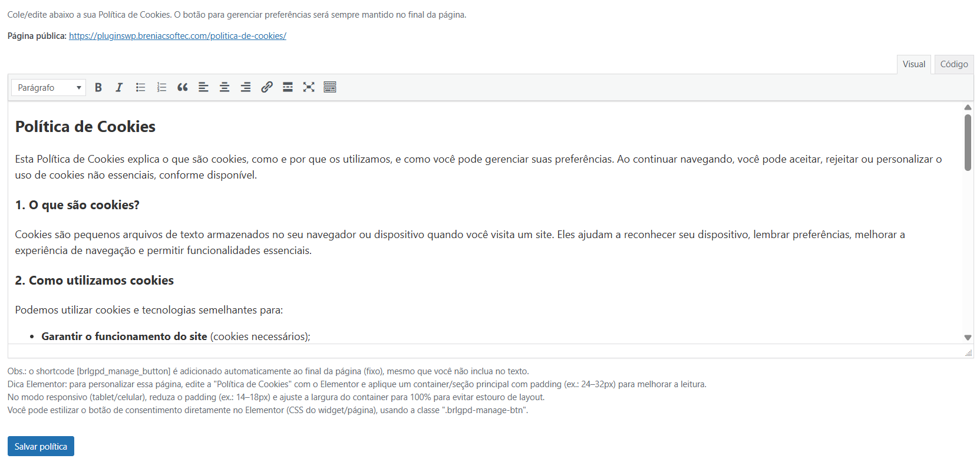Image resolution: width=980 pixels, height=475 pixels.
Task: Click the editor scrollbar down arrow
Action: pos(968,338)
